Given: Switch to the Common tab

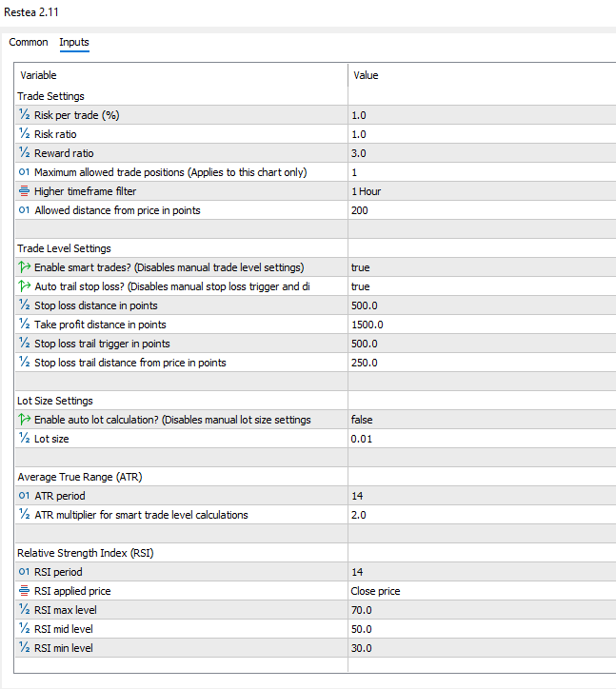Looking at the screenshot, I should [29, 42].
